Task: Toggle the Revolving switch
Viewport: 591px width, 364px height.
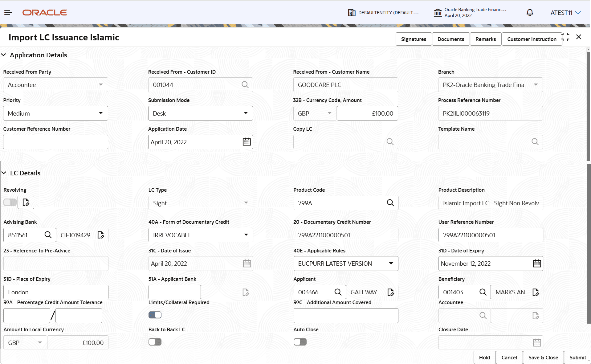Action: 10,202
